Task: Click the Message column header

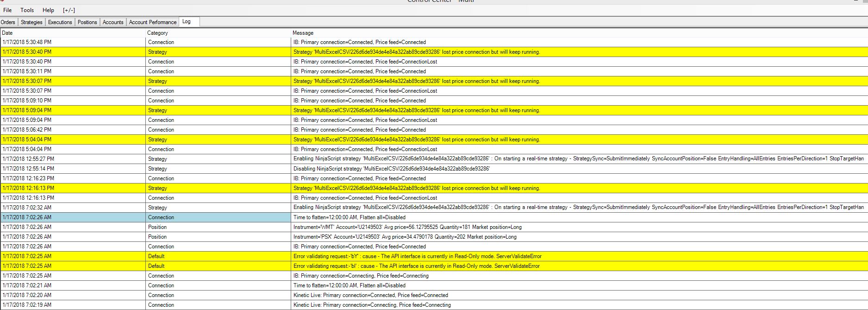Action: click(x=579, y=33)
